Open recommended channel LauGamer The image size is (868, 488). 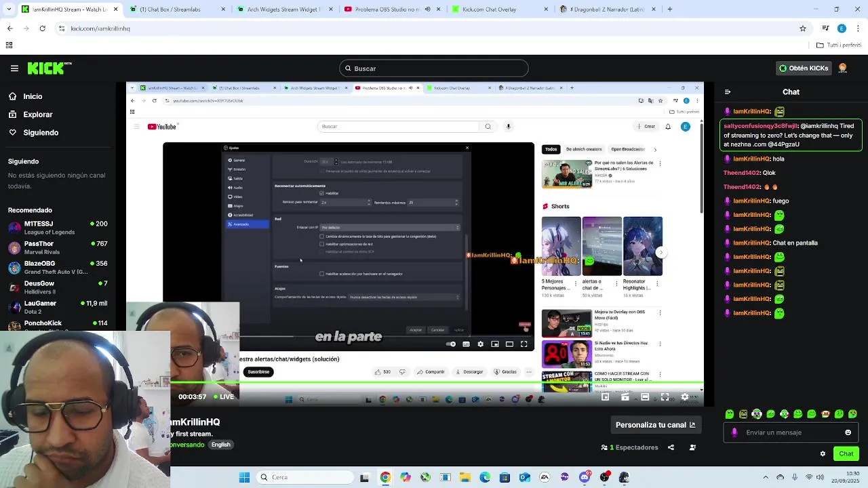pyautogui.click(x=58, y=307)
